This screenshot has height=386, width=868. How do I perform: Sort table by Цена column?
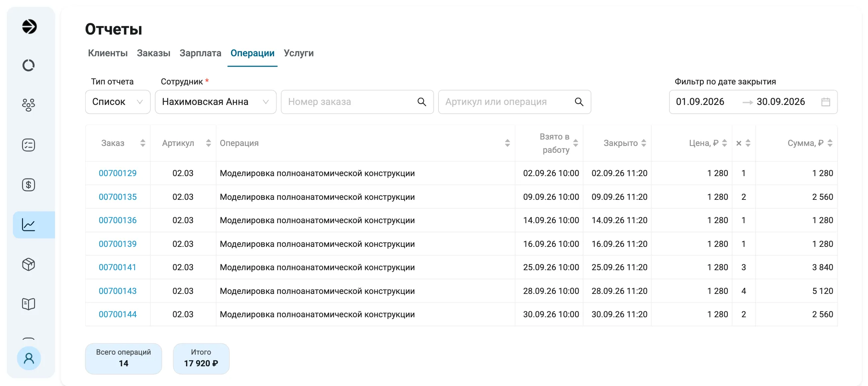(x=725, y=143)
